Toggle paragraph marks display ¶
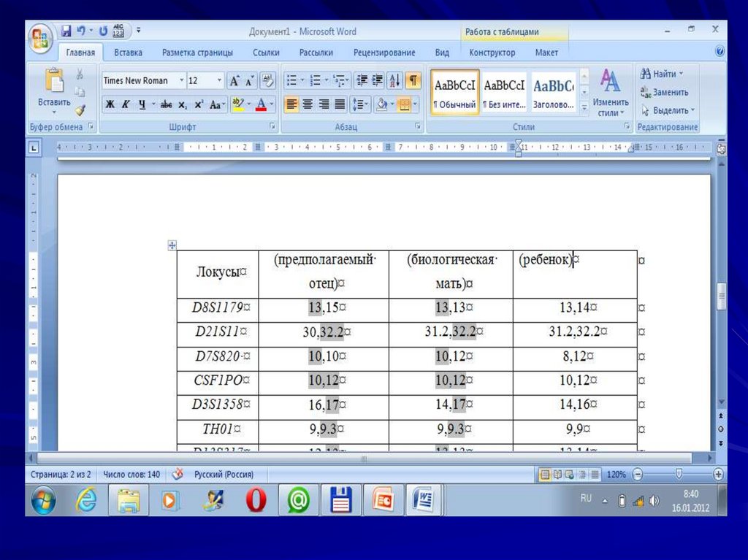The image size is (748, 560). coord(413,80)
